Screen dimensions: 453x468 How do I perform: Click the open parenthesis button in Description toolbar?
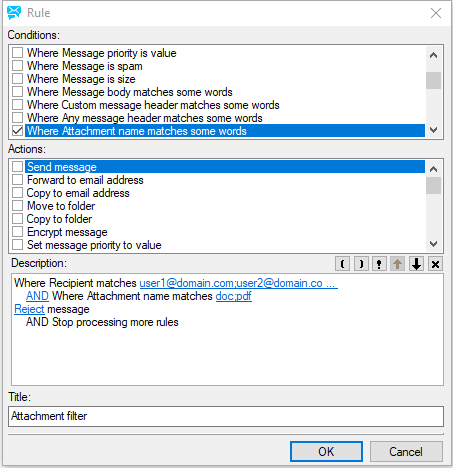tap(342, 264)
